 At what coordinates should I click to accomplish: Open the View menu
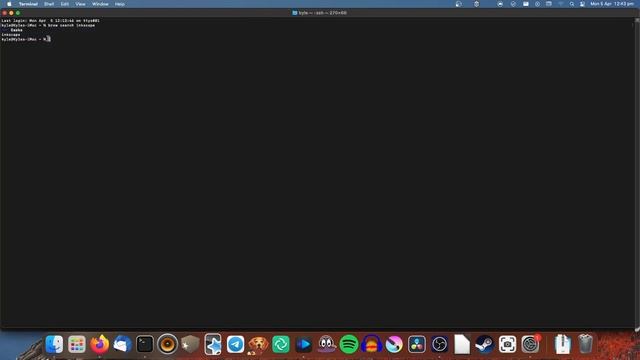tap(80, 4)
